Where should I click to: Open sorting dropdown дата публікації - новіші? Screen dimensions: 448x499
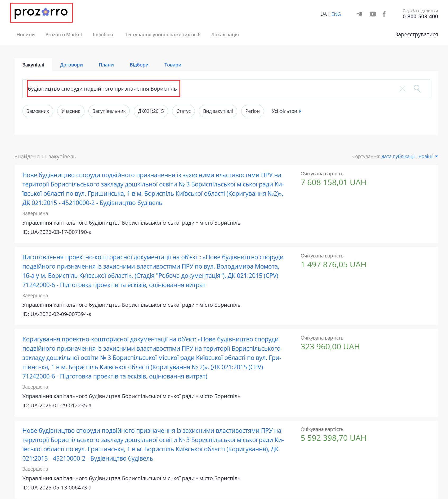[x=410, y=157]
